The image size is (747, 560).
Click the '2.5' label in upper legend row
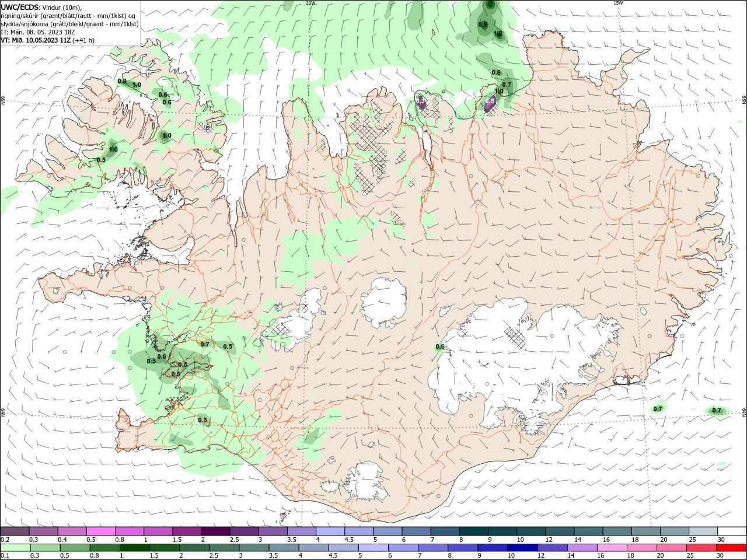click(234, 540)
